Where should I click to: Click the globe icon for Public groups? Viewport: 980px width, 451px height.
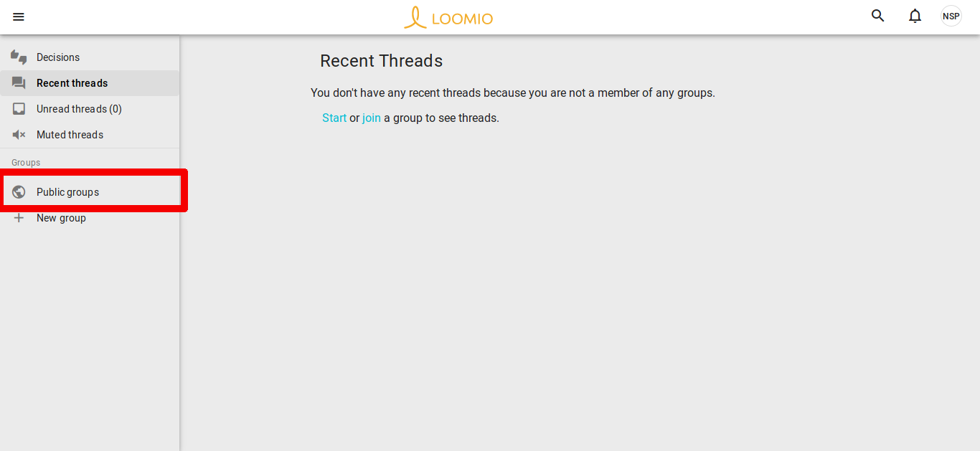(x=19, y=192)
